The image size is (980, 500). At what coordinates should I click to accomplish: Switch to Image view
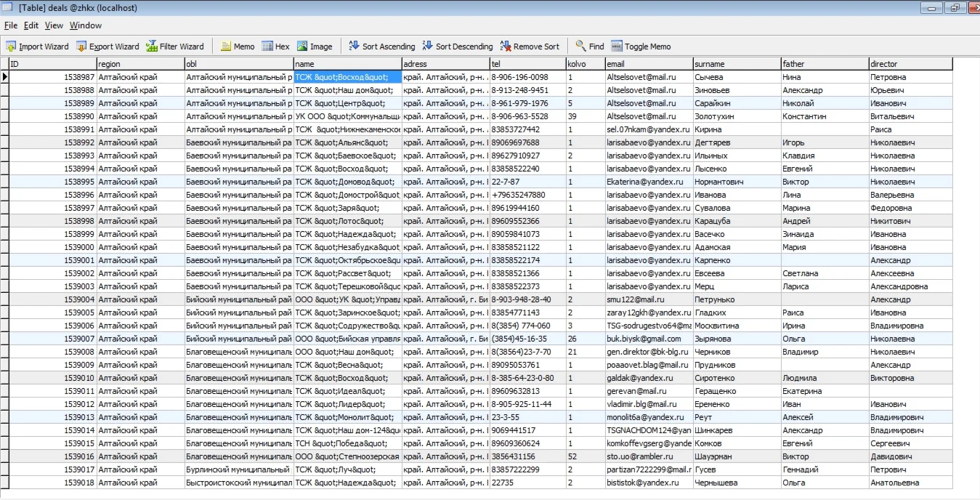click(315, 46)
